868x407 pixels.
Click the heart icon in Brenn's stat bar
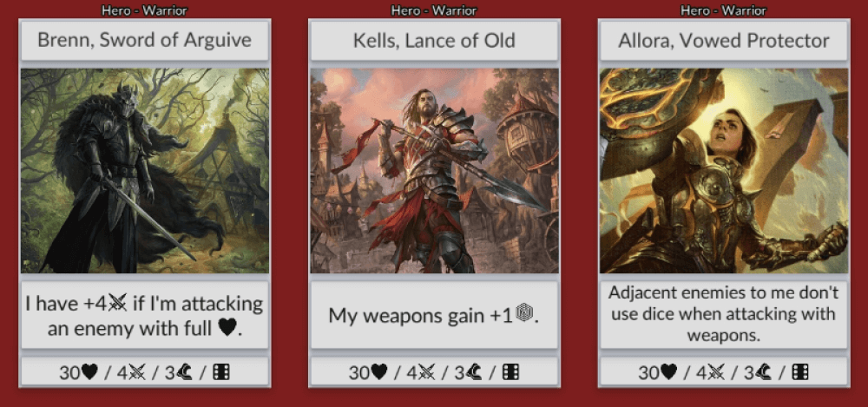coord(91,373)
